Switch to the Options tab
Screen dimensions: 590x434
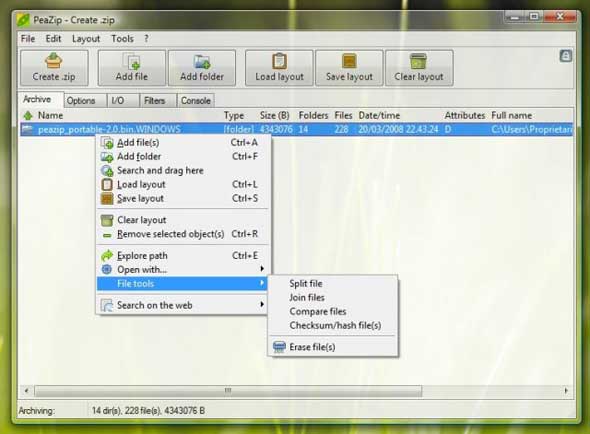pos(81,101)
